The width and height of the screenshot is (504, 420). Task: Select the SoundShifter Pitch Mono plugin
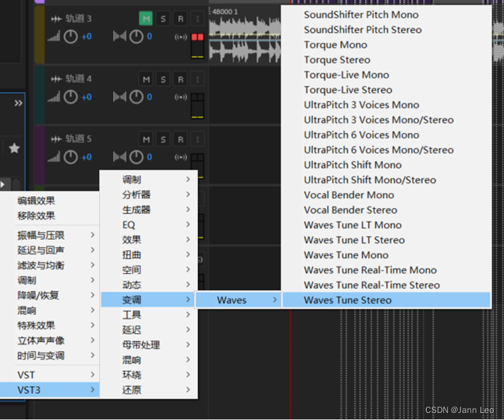(386, 15)
